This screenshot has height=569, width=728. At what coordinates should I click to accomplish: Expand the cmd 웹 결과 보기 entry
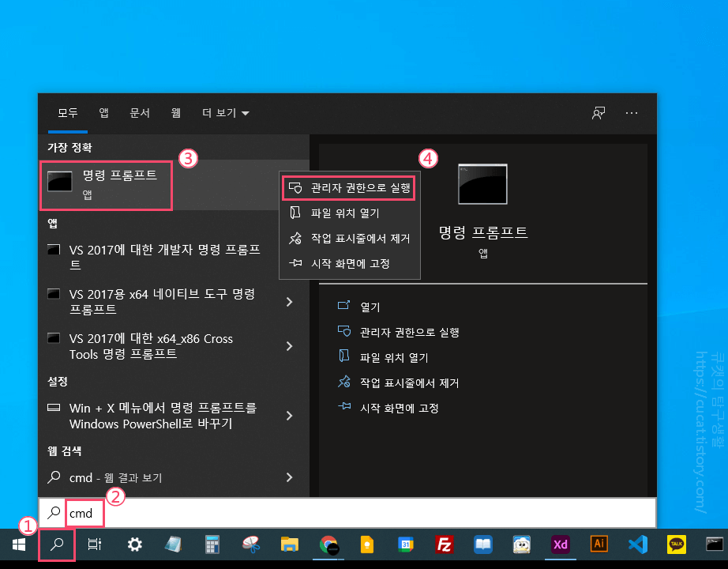click(289, 477)
